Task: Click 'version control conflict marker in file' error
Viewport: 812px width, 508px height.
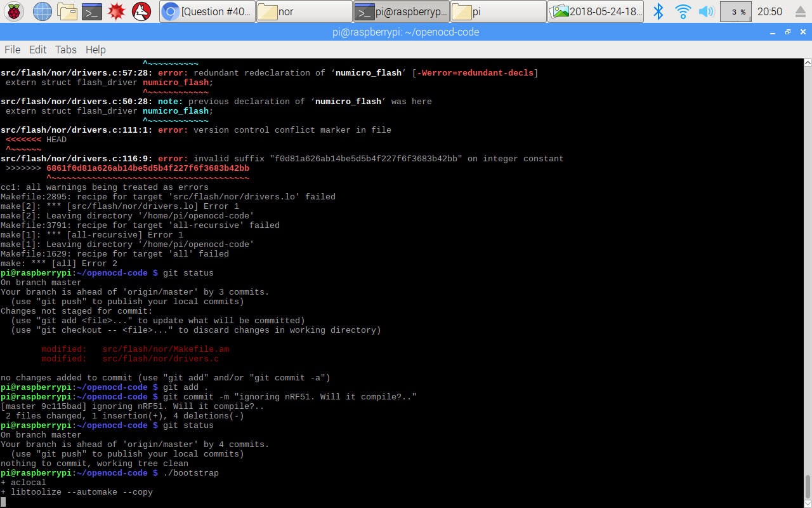Action: pos(292,130)
